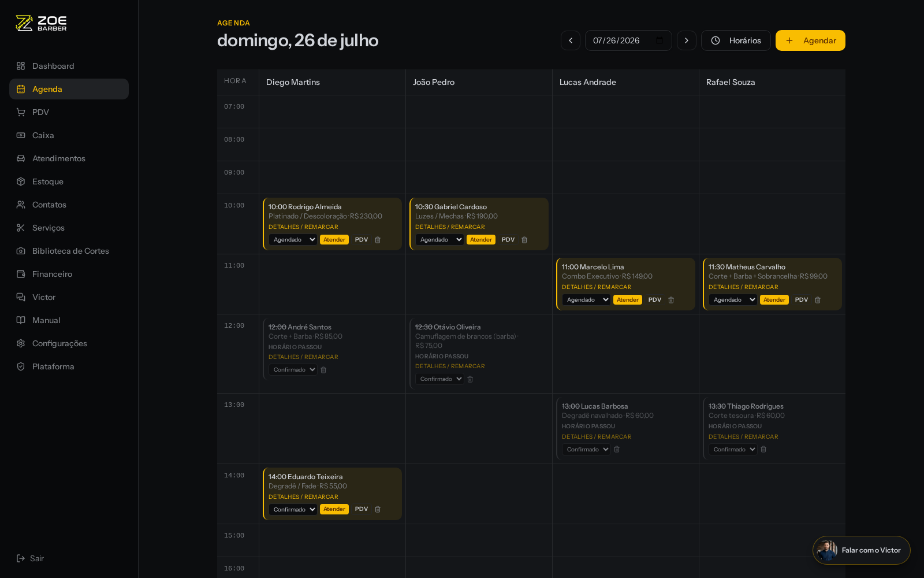
Task: Click the Sair logout icon
Action: (x=21, y=558)
